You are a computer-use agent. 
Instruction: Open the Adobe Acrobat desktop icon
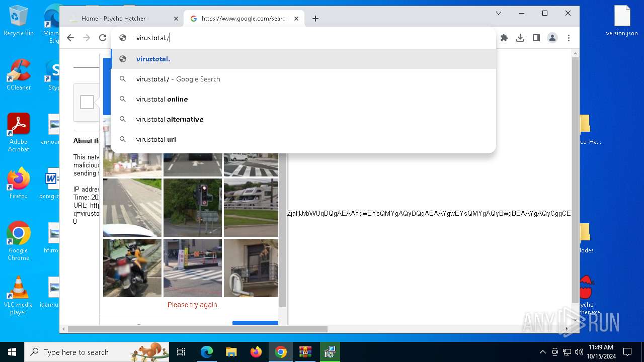tap(19, 133)
